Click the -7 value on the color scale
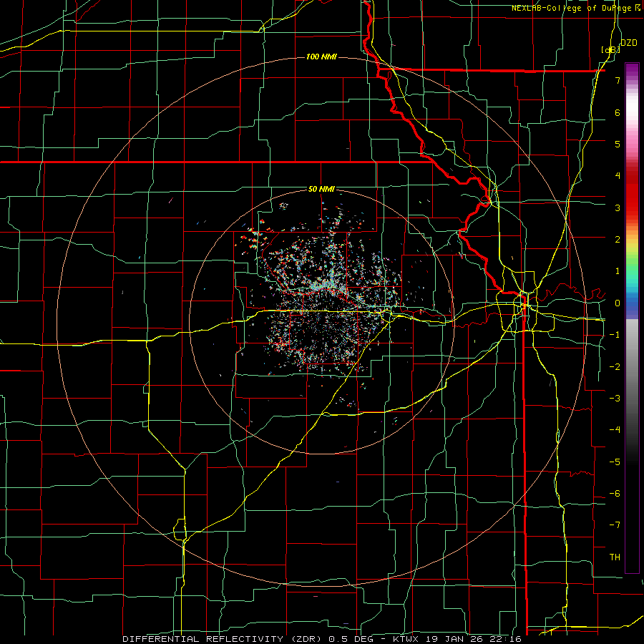 pos(615,525)
